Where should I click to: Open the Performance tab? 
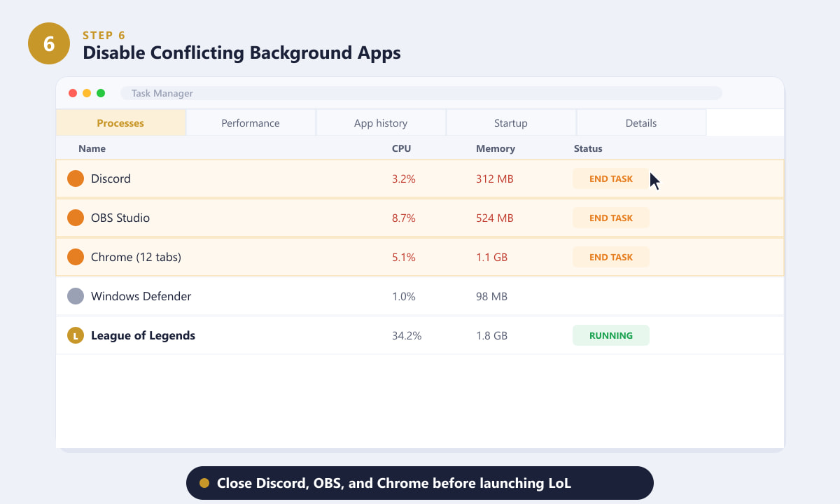251,122
